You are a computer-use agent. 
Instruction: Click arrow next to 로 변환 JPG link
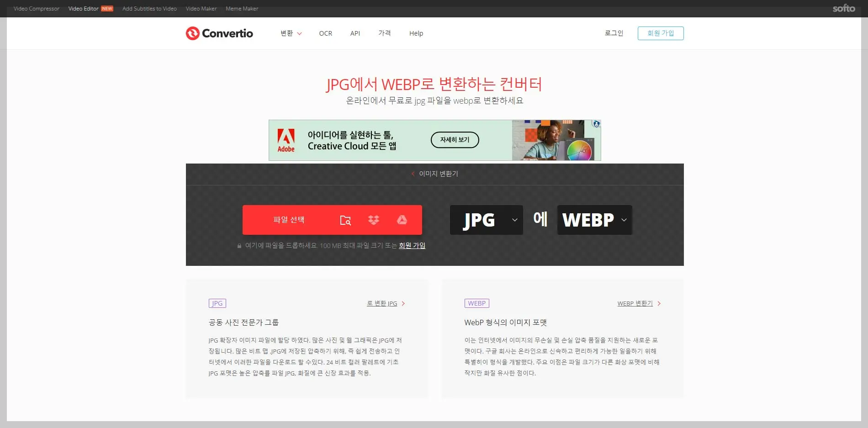pos(403,304)
